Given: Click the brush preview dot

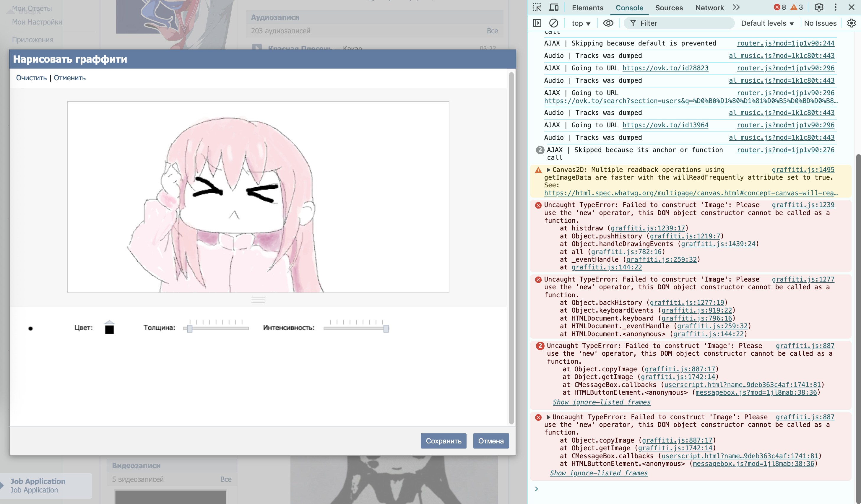Looking at the screenshot, I should click(x=30, y=329).
